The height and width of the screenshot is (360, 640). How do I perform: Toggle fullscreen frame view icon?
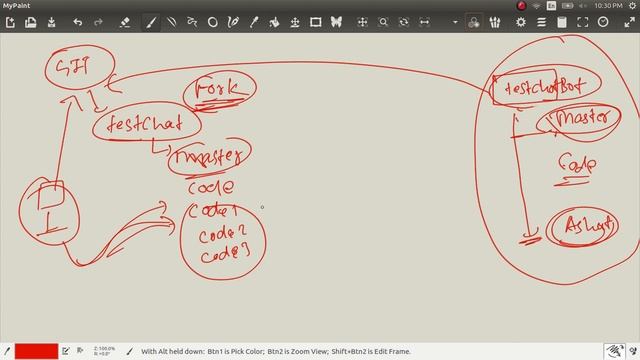coord(582,22)
